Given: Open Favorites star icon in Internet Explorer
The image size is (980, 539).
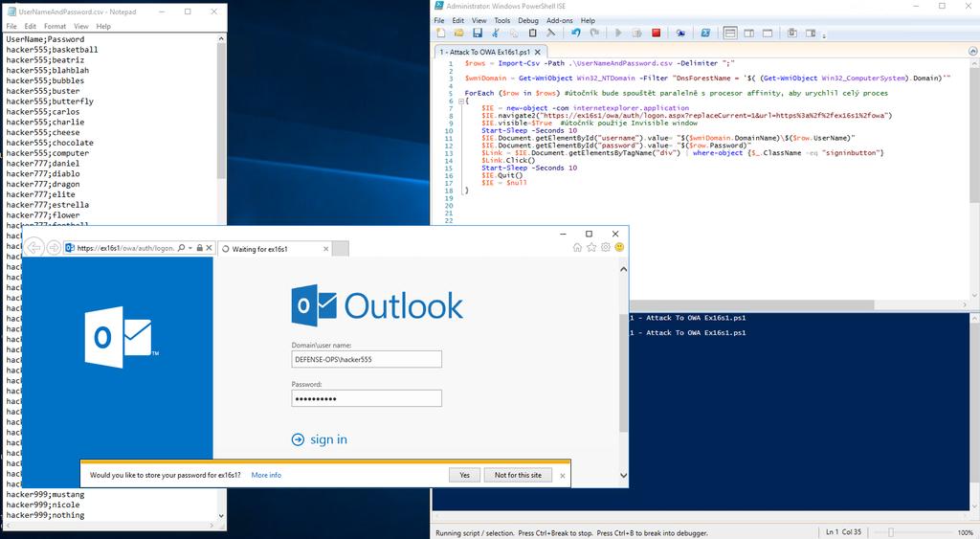Looking at the screenshot, I should pyautogui.click(x=591, y=247).
